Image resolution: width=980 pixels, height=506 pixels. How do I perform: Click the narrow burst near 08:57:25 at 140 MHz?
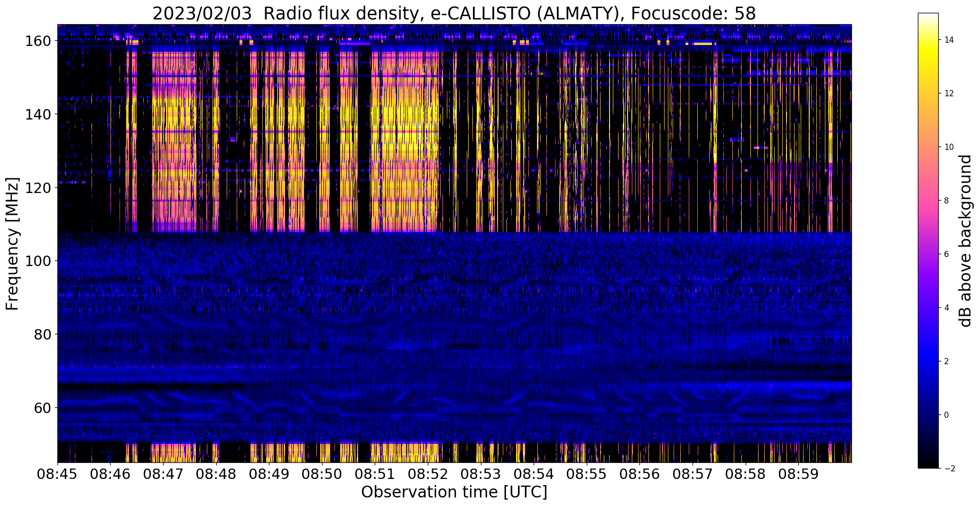click(715, 114)
